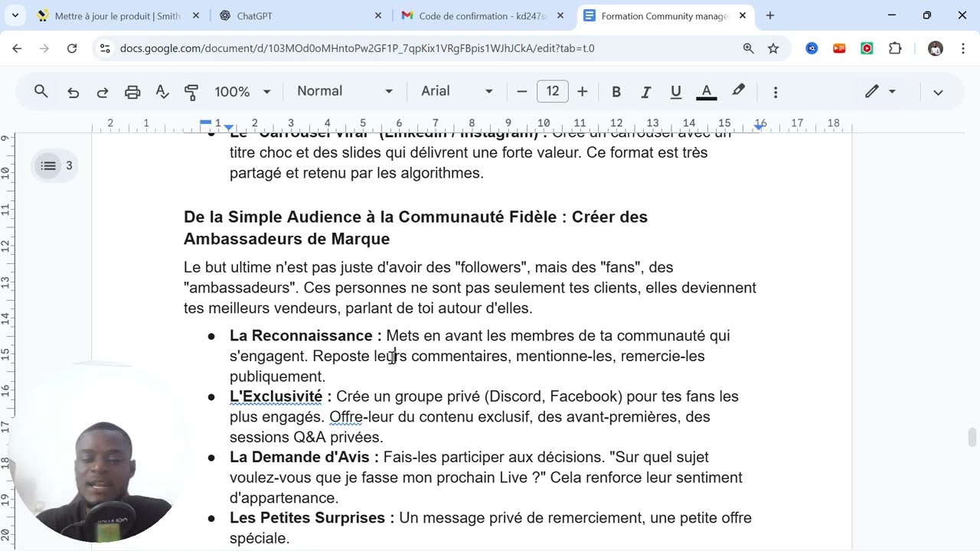Click the underlined word 'Offre' in document
Image resolution: width=980 pixels, height=551 pixels.
click(348, 417)
